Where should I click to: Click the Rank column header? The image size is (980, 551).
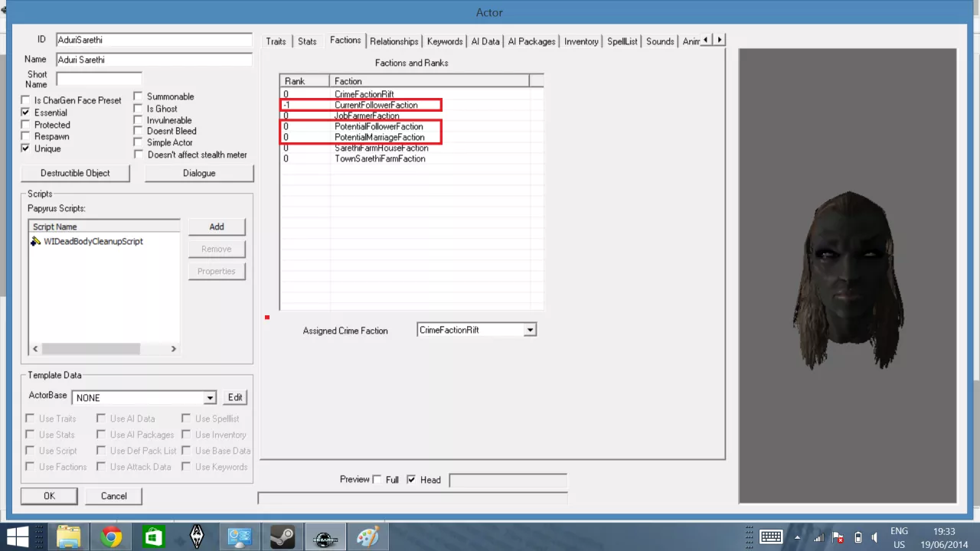pyautogui.click(x=305, y=81)
